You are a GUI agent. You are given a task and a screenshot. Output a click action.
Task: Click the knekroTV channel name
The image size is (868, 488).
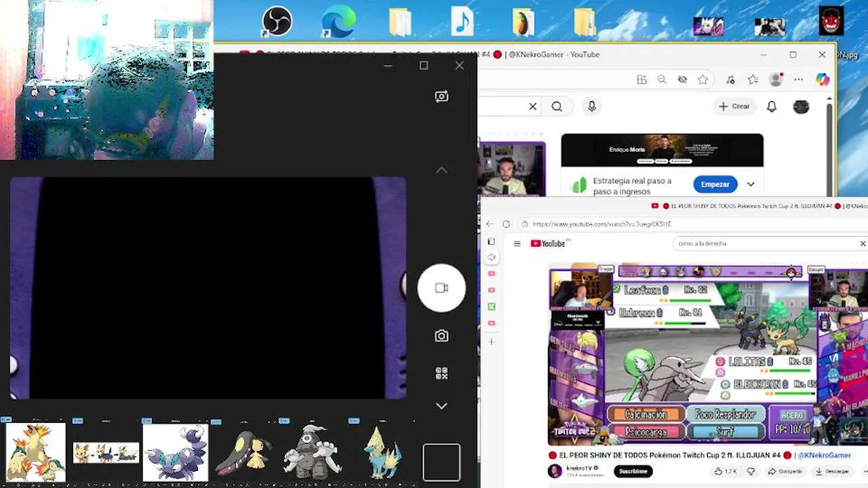(580, 468)
